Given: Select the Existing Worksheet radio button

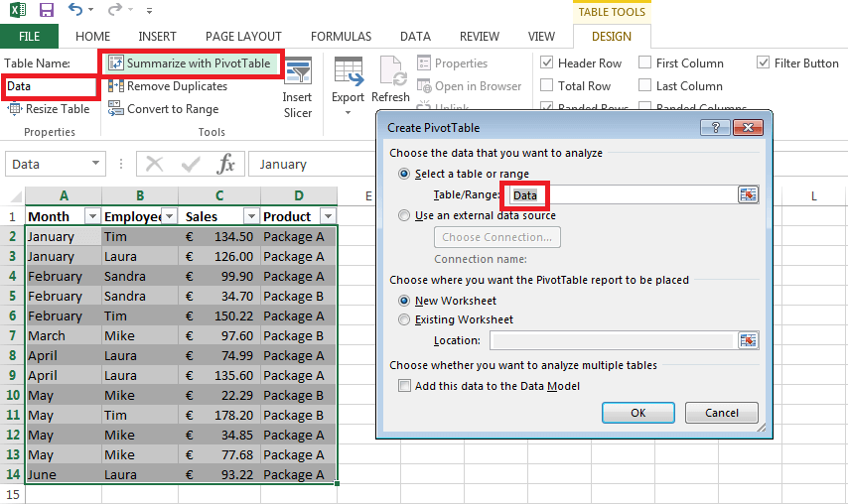Looking at the screenshot, I should coord(403,319).
